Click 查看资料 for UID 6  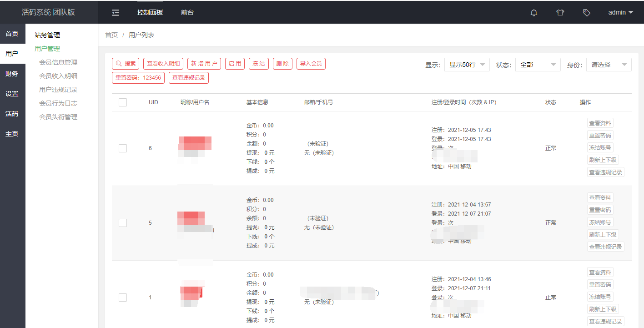pos(600,123)
